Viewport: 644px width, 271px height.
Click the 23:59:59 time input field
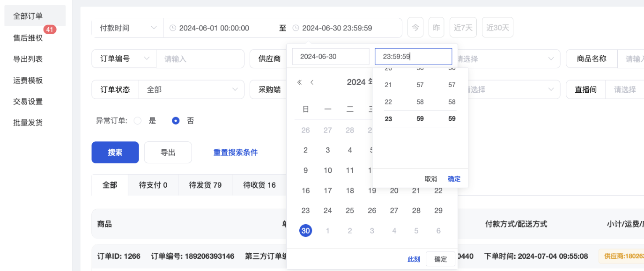[413, 57]
